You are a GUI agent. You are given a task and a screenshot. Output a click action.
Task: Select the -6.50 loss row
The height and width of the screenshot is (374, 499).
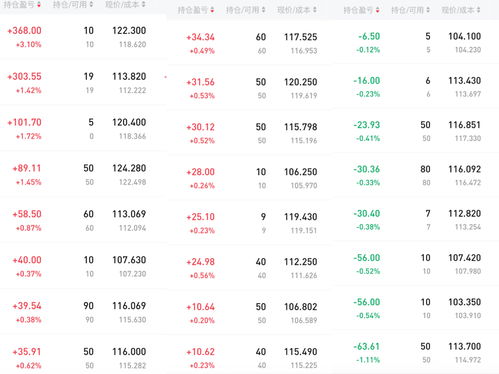click(416, 42)
